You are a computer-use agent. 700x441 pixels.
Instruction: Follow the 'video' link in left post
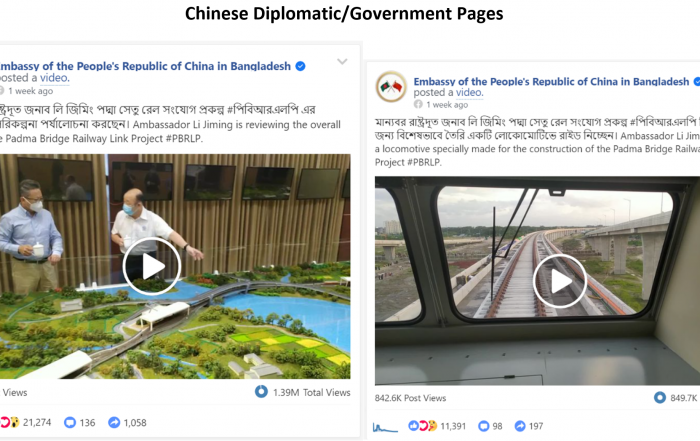point(54,78)
